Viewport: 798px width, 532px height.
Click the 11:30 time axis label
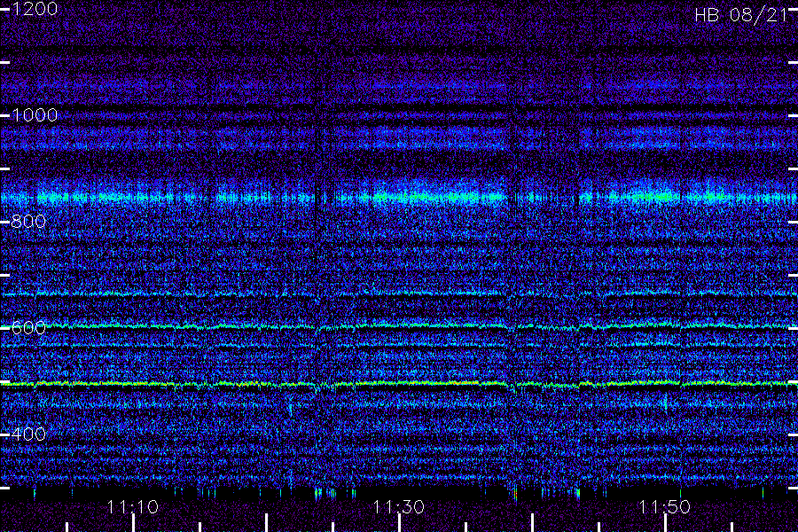398,507
